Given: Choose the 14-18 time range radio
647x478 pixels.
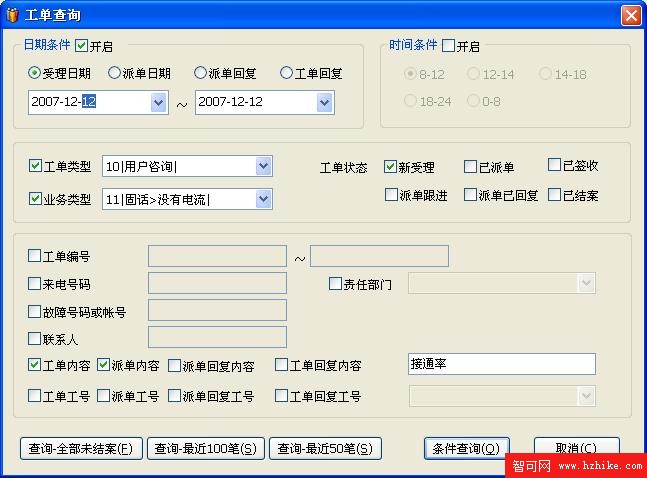Looking at the screenshot, I should 545,74.
